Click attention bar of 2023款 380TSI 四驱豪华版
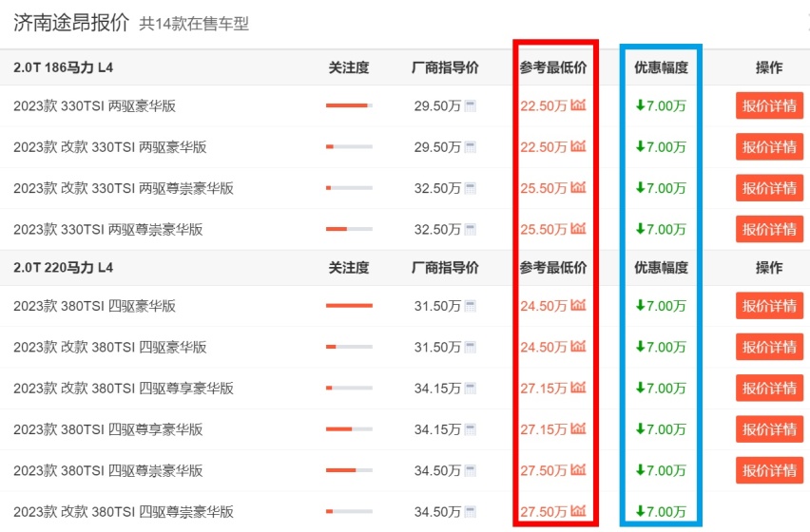This screenshot has width=810, height=532. pyautogui.click(x=349, y=306)
